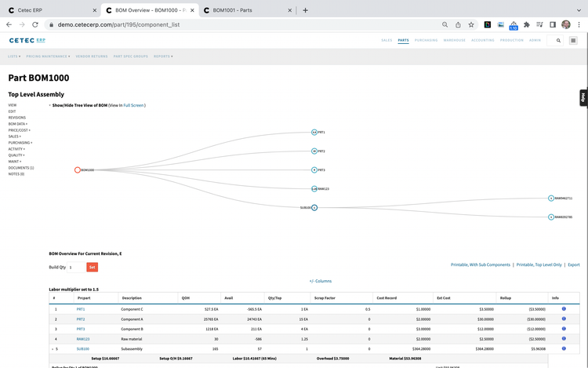
Task: Open the hamburger menu icon
Action: [574, 40]
